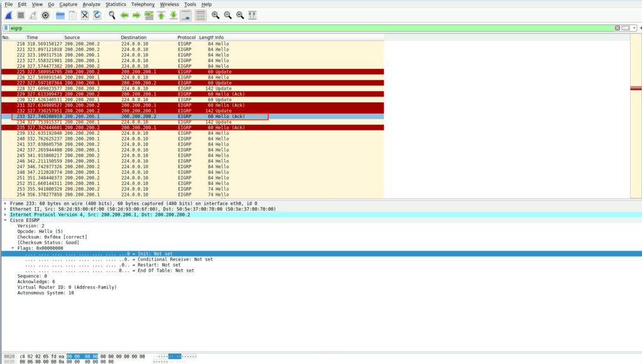Zoom in on packet list text
The height and width of the screenshot is (364, 642).
215,15
